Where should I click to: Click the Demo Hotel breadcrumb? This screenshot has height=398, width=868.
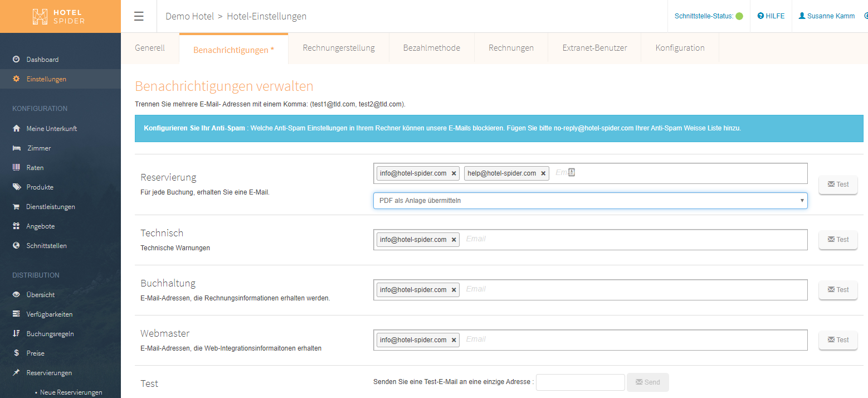(x=189, y=16)
